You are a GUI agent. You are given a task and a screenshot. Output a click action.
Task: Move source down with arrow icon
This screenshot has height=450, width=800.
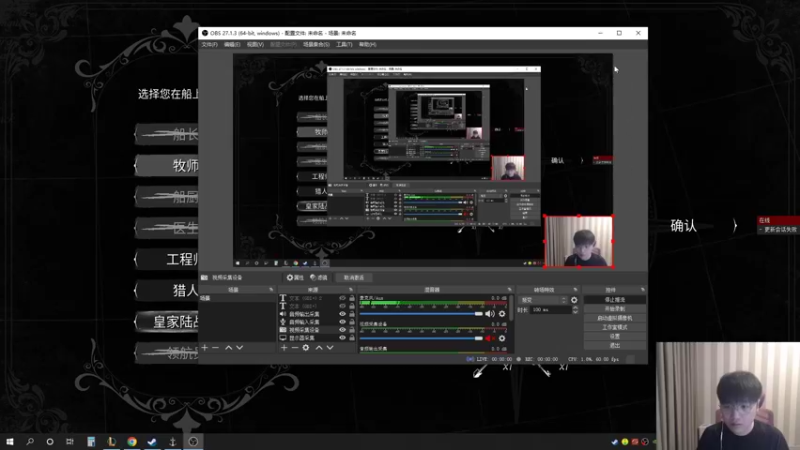330,347
